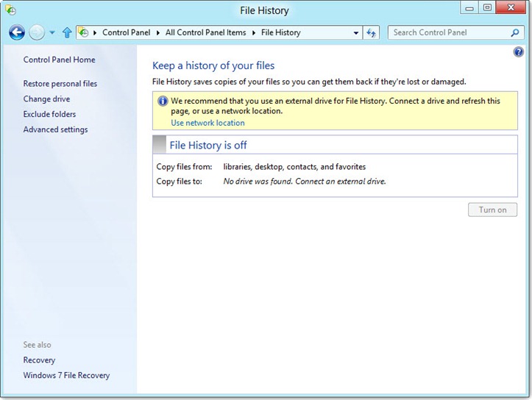Click Use network location link
532x400 pixels.
pyautogui.click(x=208, y=123)
